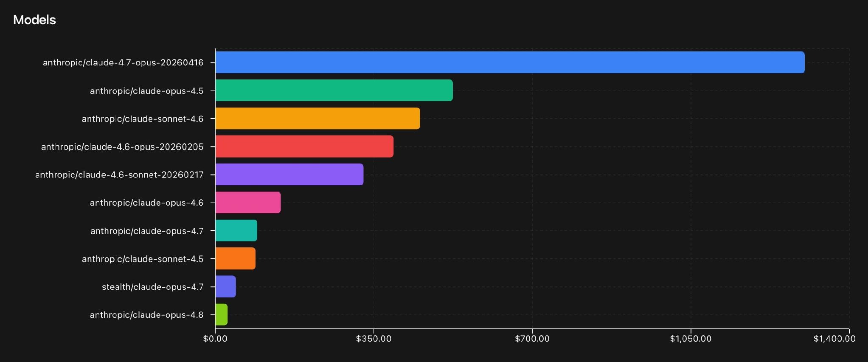Select the red bar for claude-4.6-opus-20260205
This screenshot has width=868, height=362.
click(304, 147)
